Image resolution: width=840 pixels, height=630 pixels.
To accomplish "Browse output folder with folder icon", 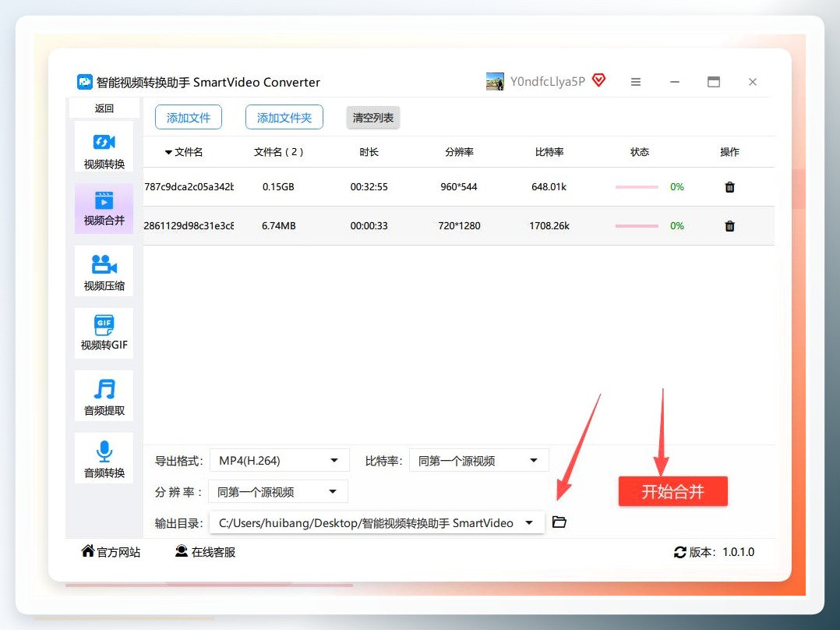I will click(559, 522).
